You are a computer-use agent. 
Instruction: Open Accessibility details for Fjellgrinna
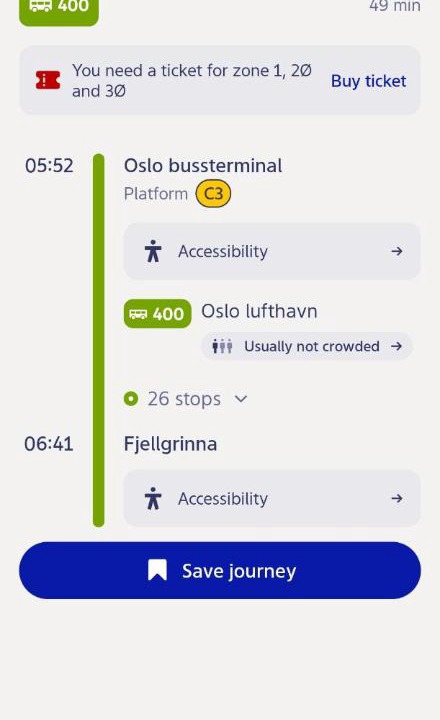pos(272,498)
